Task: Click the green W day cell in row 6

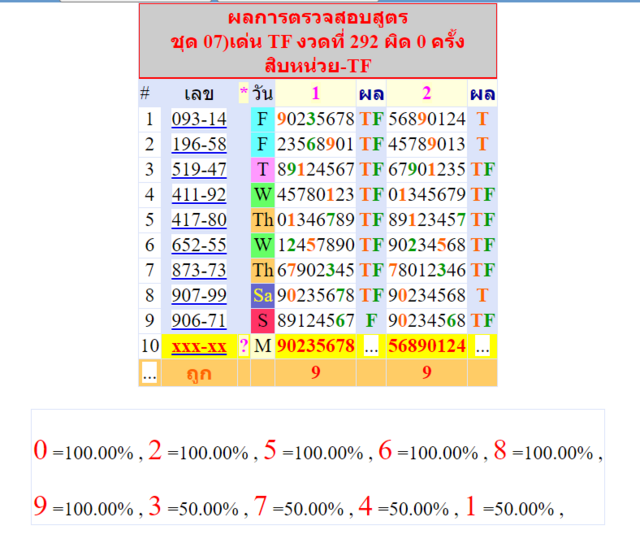Action: click(x=262, y=245)
